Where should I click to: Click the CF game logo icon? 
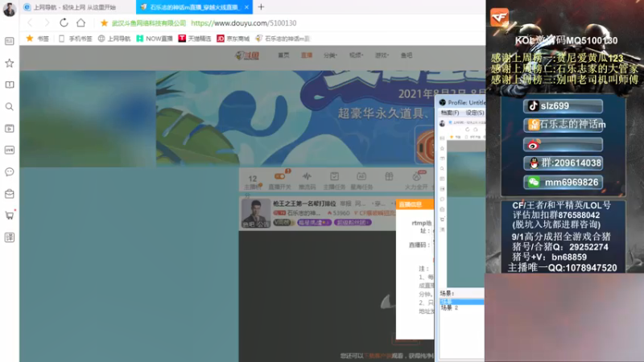(499, 17)
